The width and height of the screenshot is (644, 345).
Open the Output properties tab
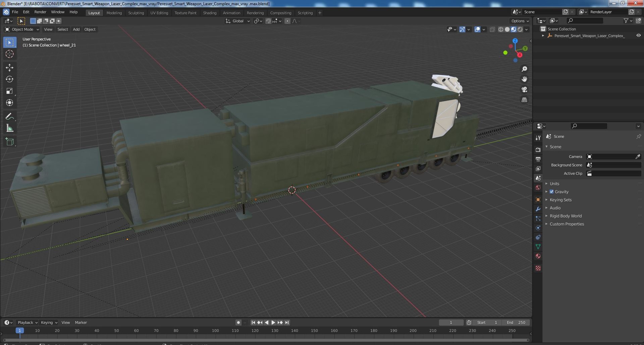pyautogui.click(x=538, y=159)
